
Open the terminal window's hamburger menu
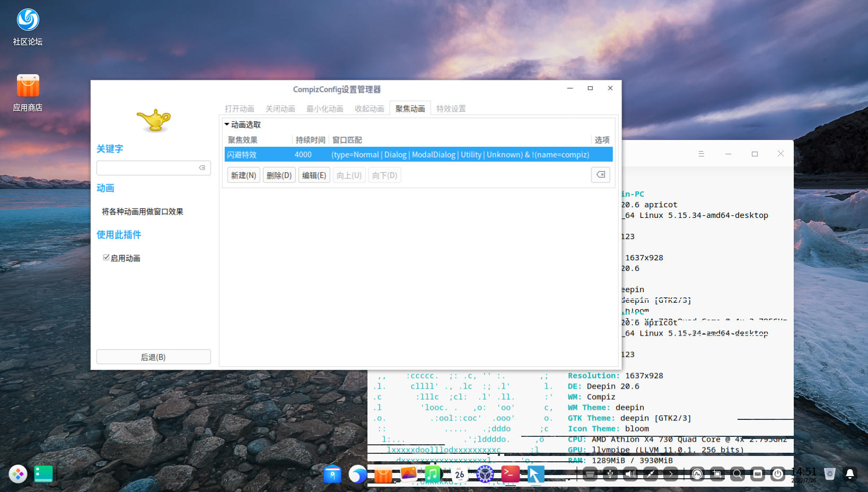point(702,154)
